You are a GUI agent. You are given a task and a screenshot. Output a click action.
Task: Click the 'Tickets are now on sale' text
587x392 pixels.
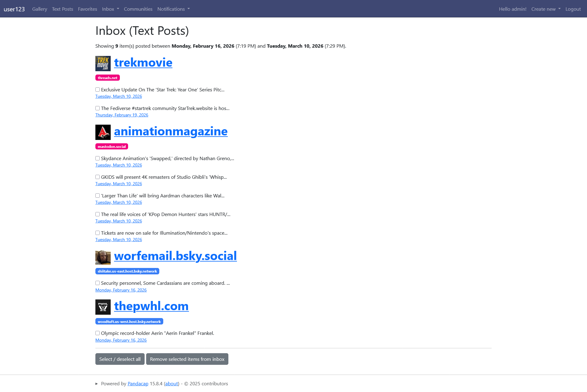[x=164, y=233]
